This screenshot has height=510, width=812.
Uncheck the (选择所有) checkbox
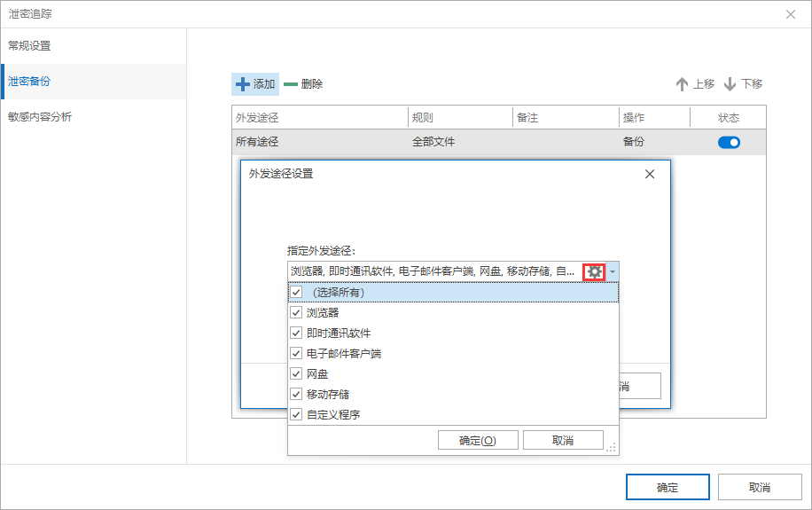pyautogui.click(x=296, y=293)
